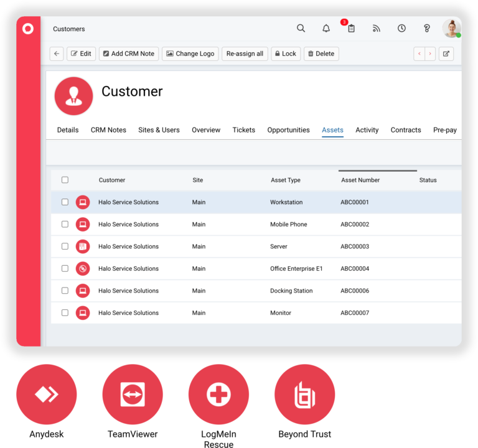Sort by the Status column header
Screen dimensions: 478x448
tap(428, 180)
